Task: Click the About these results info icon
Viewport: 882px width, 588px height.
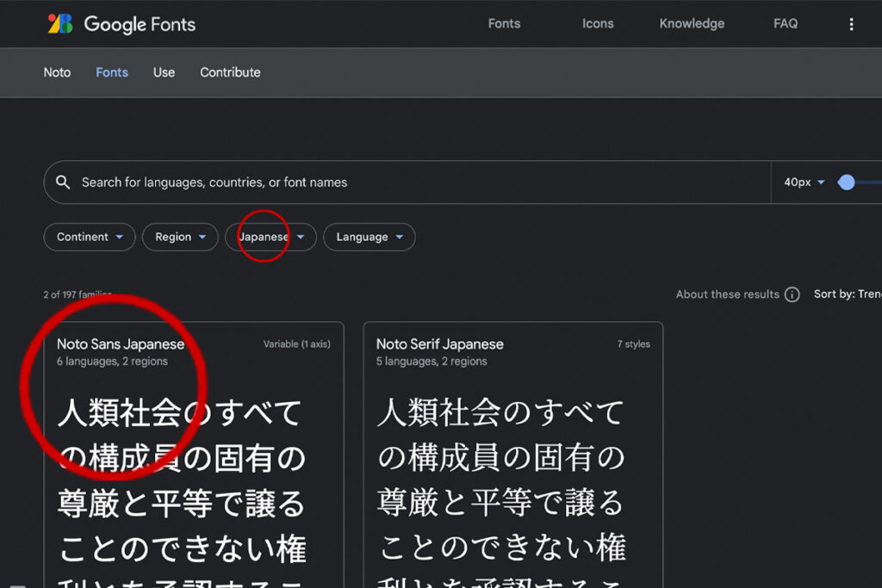Action: 792,294
